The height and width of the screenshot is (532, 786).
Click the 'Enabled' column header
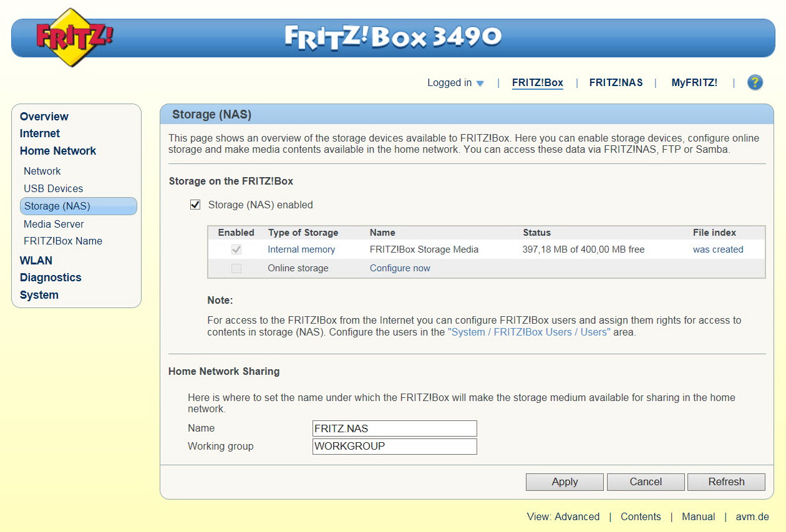(236, 233)
